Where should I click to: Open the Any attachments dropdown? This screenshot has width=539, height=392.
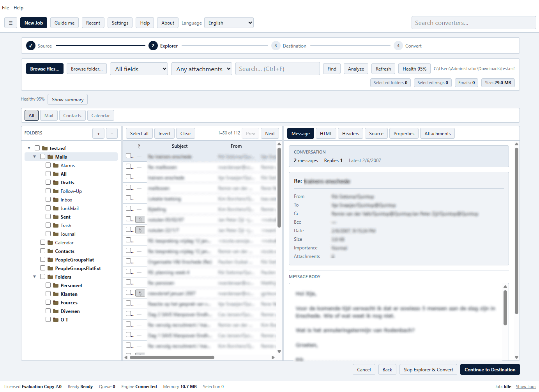[x=201, y=69]
